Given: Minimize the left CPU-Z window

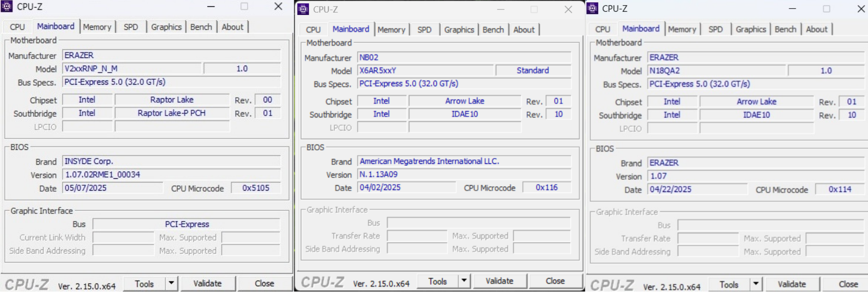Looking at the screenshot, I should click(211, 6).
